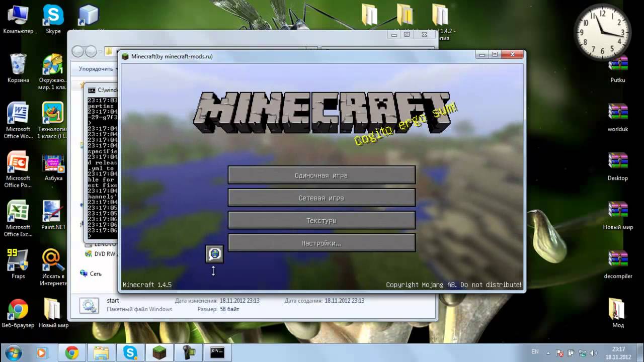Click the command prompt window title icon
This screenshot has height=362, width=644.
tap(92, 90)
